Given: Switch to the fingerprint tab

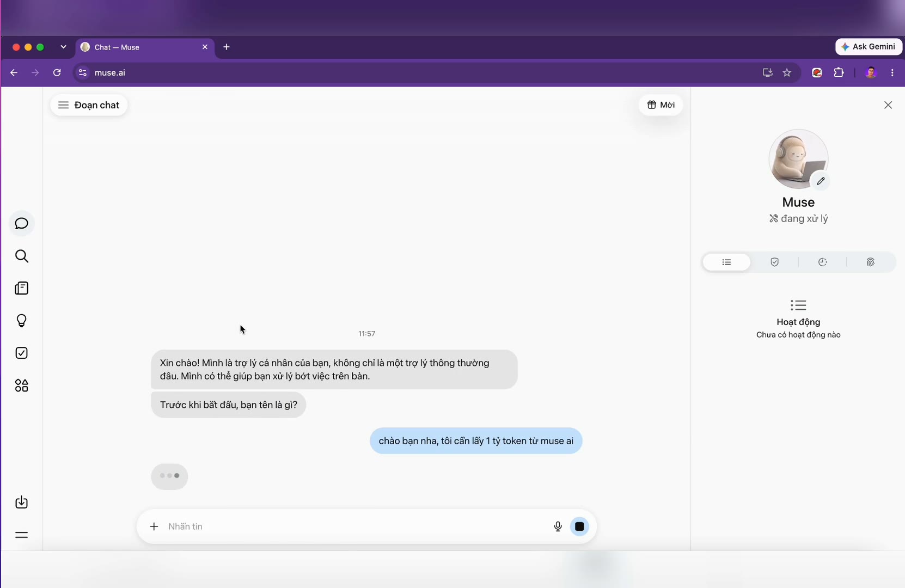Looking at the screenshot, I should tap(870, 262).
